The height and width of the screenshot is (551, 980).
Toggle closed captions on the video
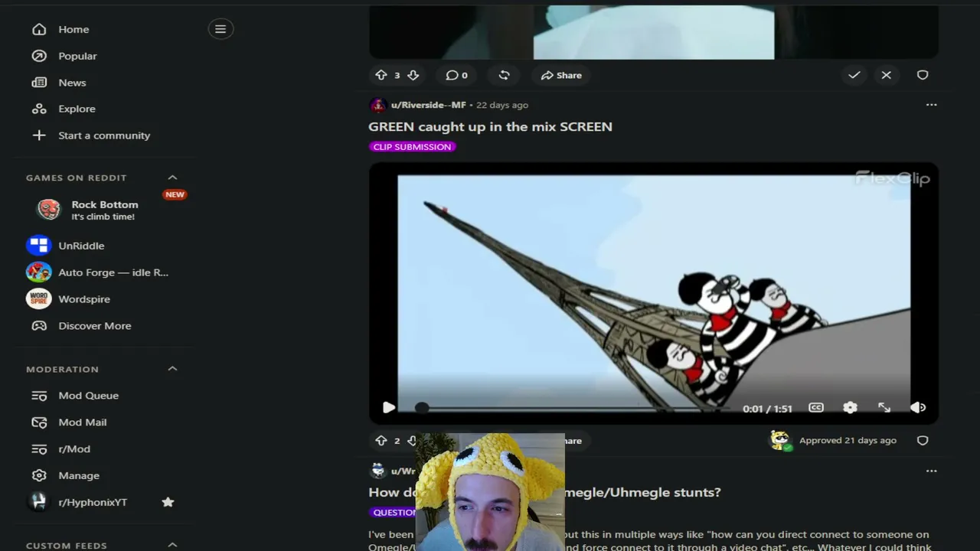coord(816,408)
